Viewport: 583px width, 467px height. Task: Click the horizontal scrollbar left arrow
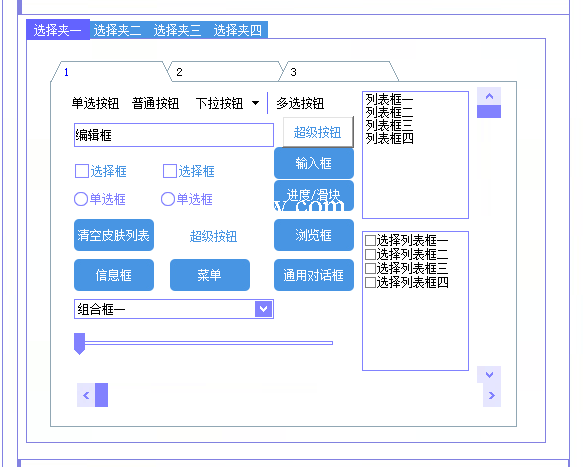coord(86,395)
